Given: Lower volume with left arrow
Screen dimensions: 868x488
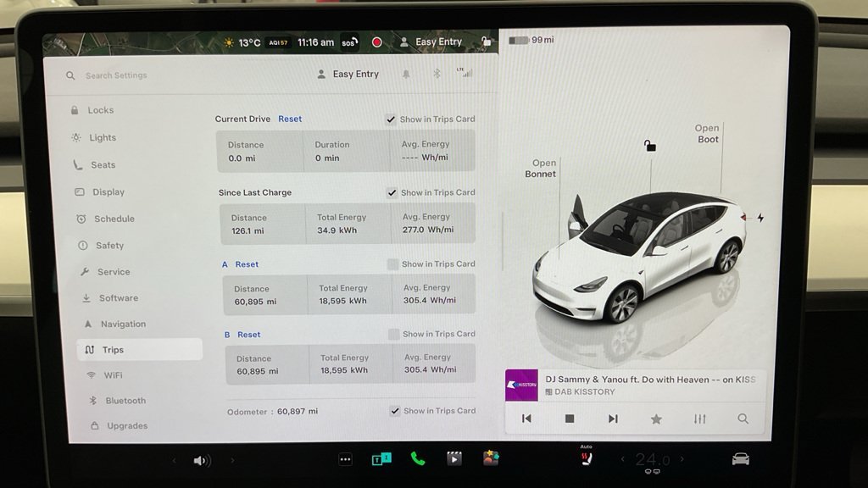Looking at the screenshot, I should [175, 461].
